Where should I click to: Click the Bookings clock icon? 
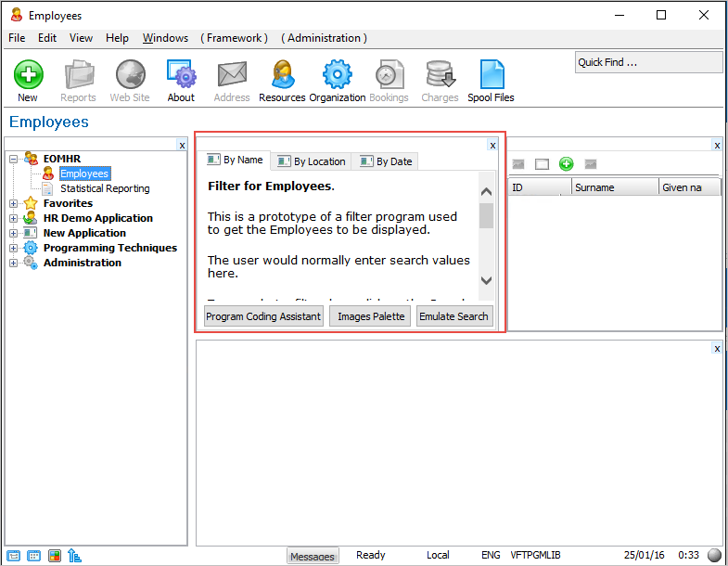pyautogui.click(x=390, y=74)
